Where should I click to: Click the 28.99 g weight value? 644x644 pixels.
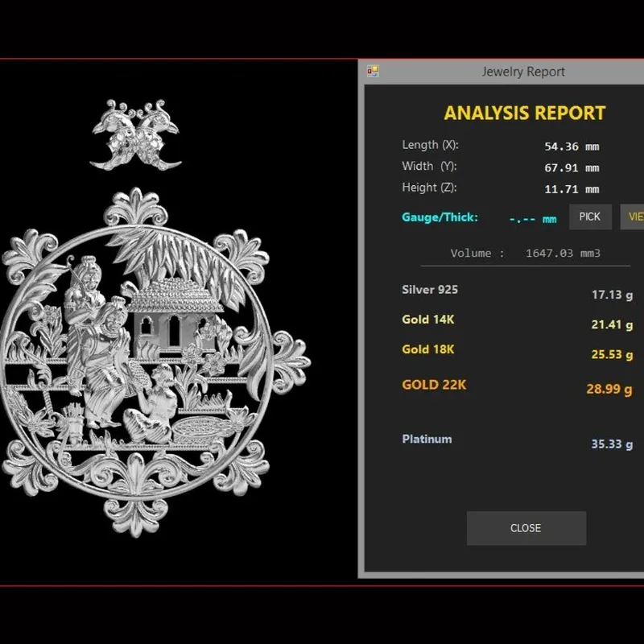point(609,389)
